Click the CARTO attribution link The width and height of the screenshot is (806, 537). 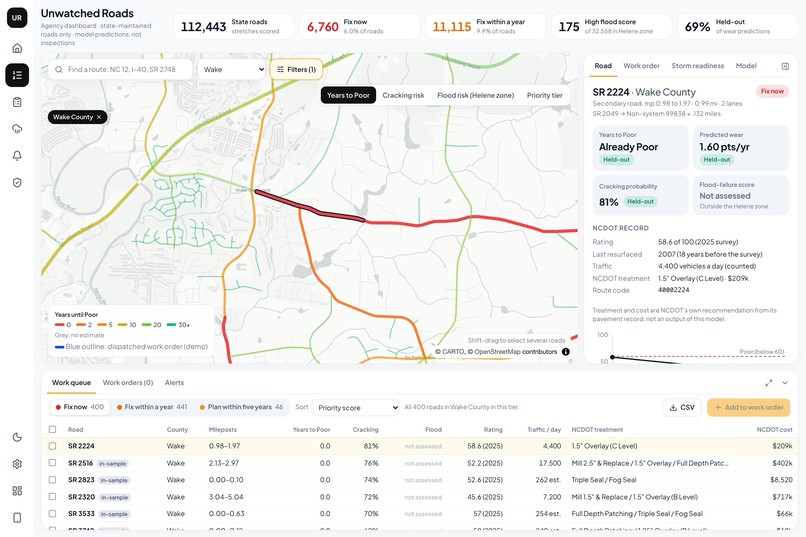[453, 352]
